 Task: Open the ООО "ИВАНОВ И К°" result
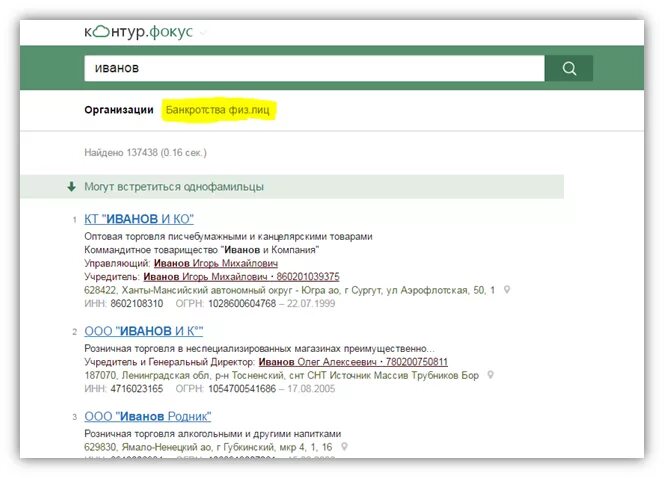(x=144, y=331)
